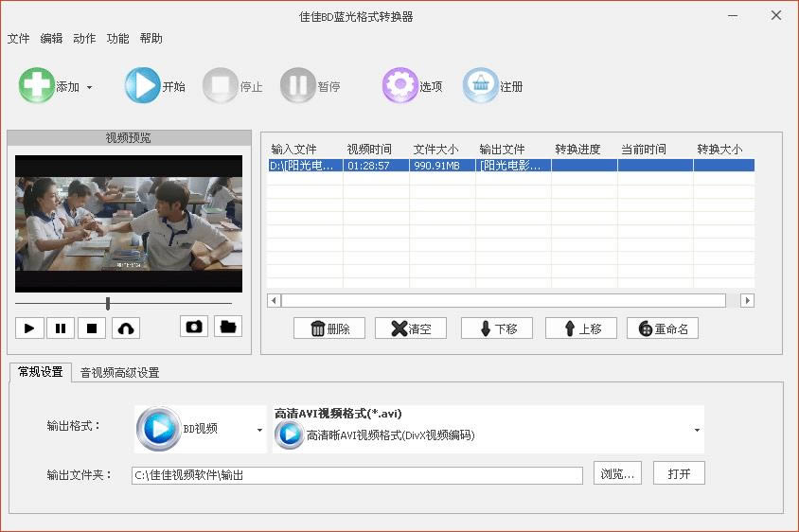Image resolution: width=799 pixels, height=532 pixels.
Task: Click the green Add (添加) plus icon
Action: [x=36, y=85]
